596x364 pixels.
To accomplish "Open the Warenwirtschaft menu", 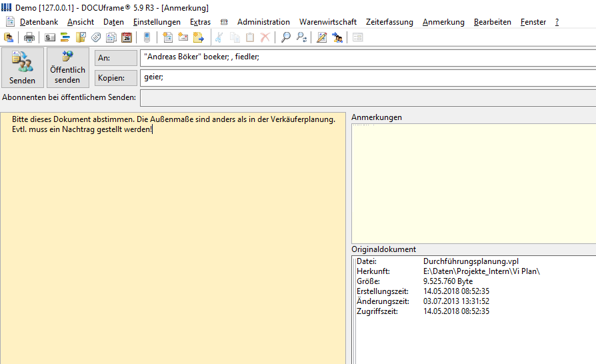I will coord(327,22).
